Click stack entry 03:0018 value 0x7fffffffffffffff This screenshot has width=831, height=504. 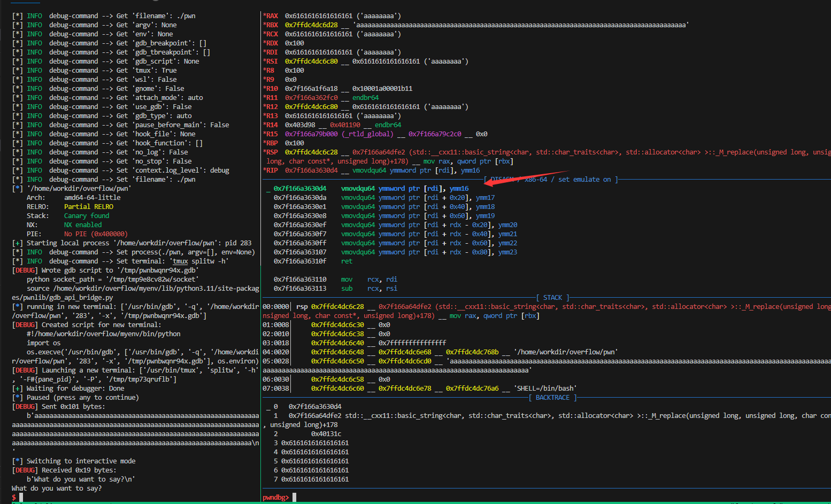tap(412, 343)
